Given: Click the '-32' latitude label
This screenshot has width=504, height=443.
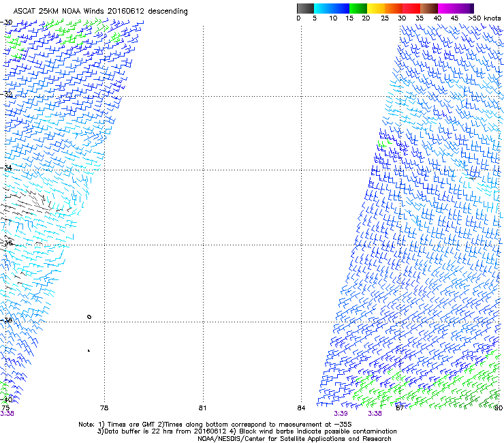Looking at the screenshot, I should [6, 94].
